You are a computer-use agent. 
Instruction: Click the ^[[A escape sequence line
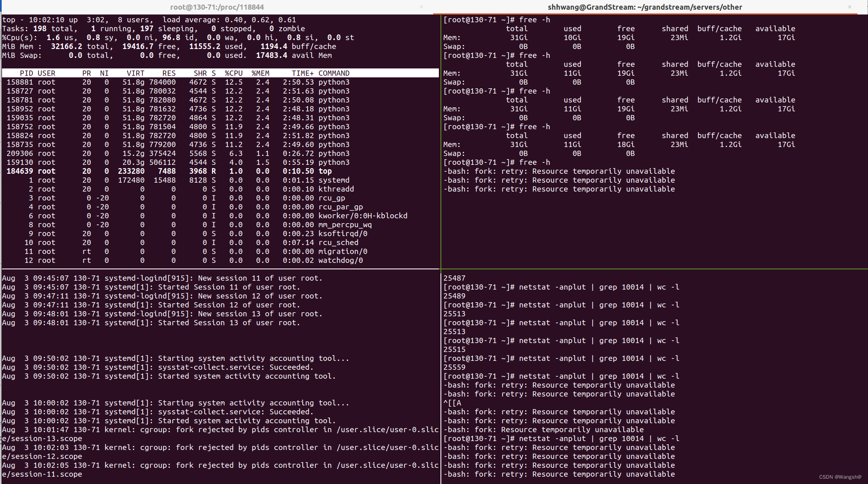click(x=452, y=403)
